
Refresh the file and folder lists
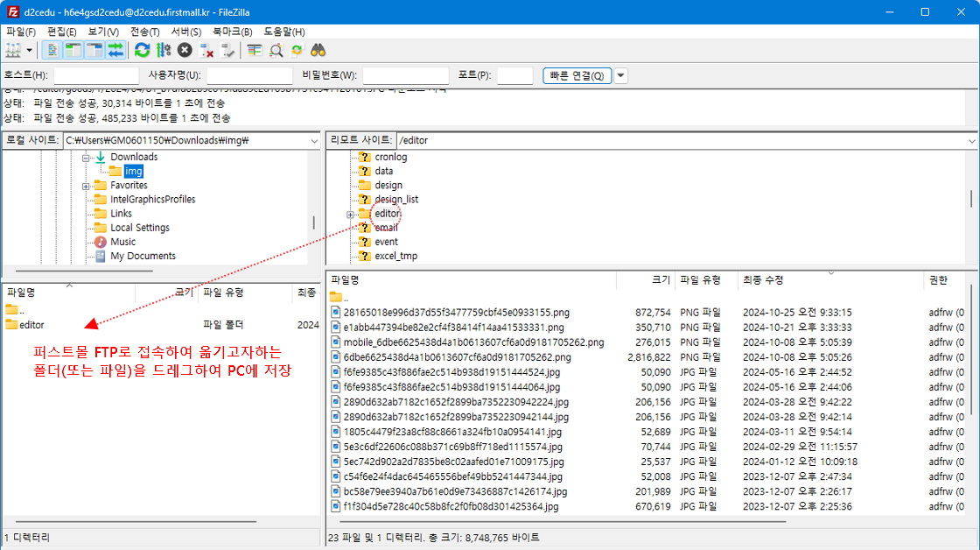coord(142,51)
